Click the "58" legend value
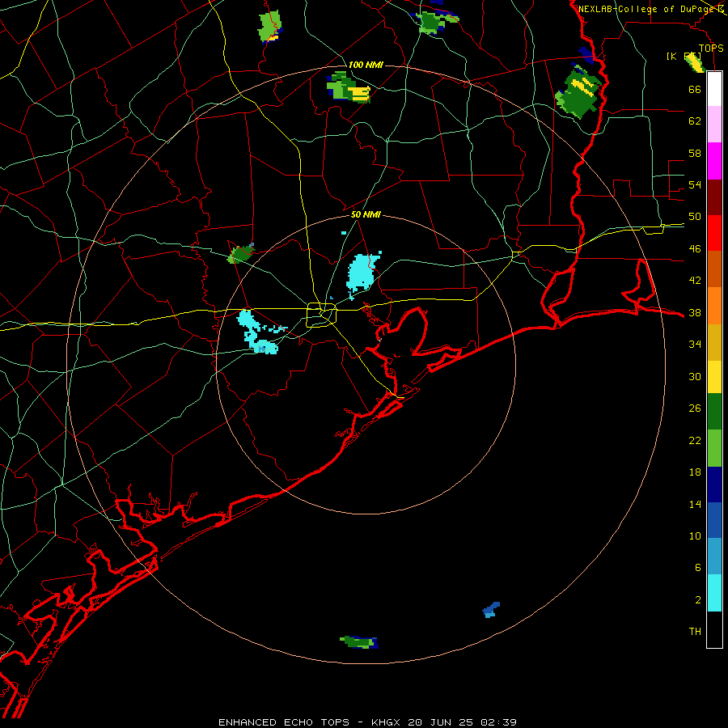Screen dimensions: 728x728 pyautogui.click(x=695, y=153)
